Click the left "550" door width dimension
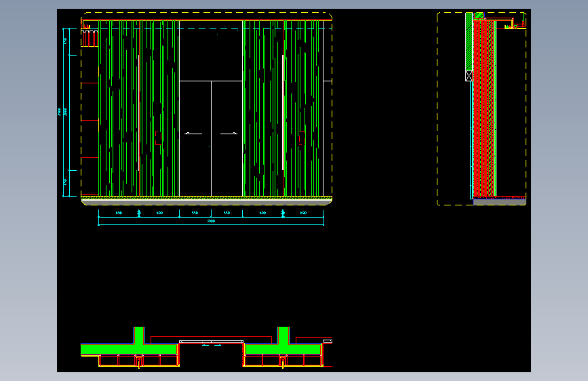 (x=195, y=213)
